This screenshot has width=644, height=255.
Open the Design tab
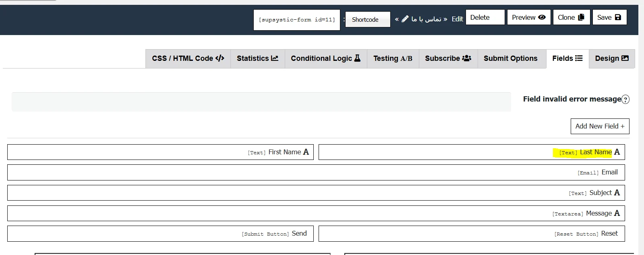click(611, 58)
